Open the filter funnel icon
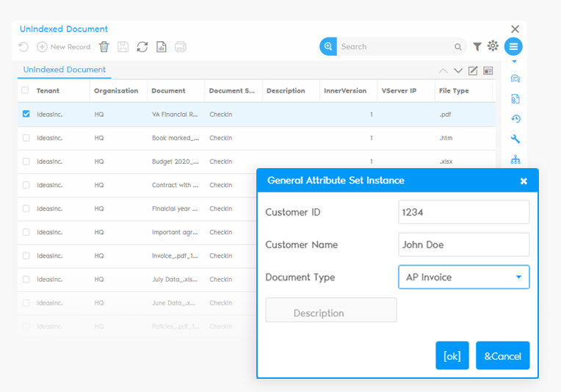 coord(477,47)
